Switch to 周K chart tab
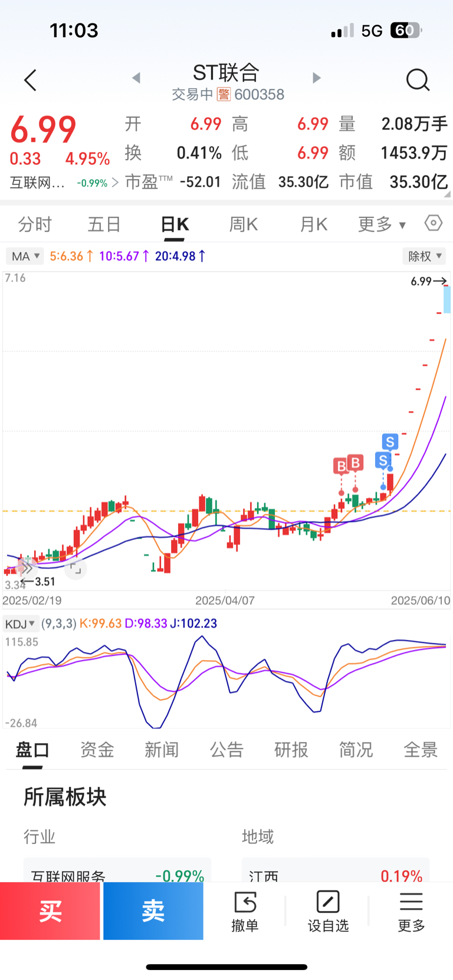Image resolution: width=453 pixels, height=980 pixels. (x=244, y=225)
